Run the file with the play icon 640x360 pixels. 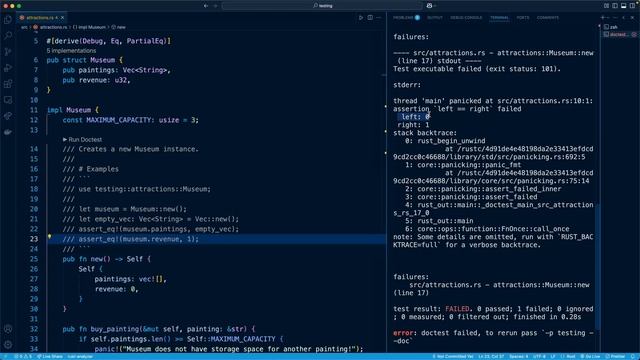(x=361, y=18)
